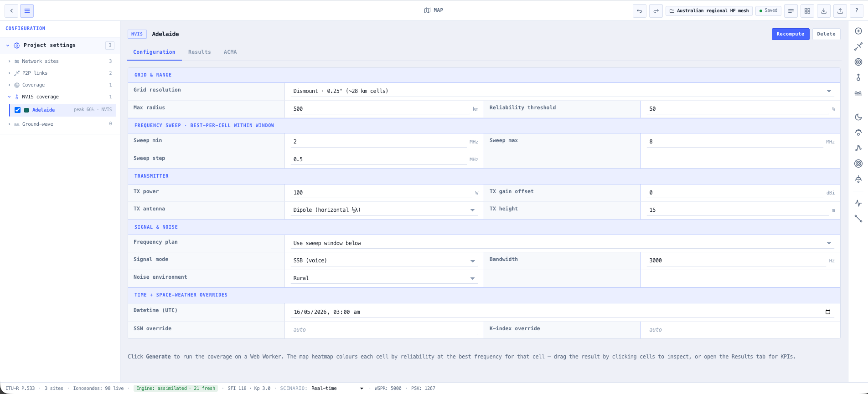868x394 pixels.
Task: Click the download icon in top toolbar
Action: point(824,11)
